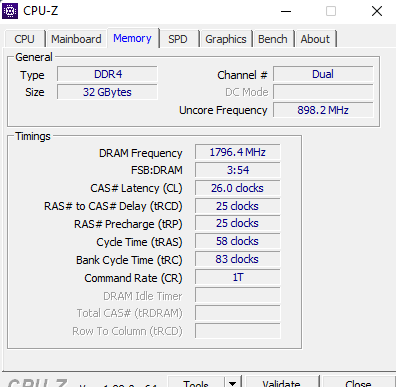Click the Tools button

pos(196,383)
